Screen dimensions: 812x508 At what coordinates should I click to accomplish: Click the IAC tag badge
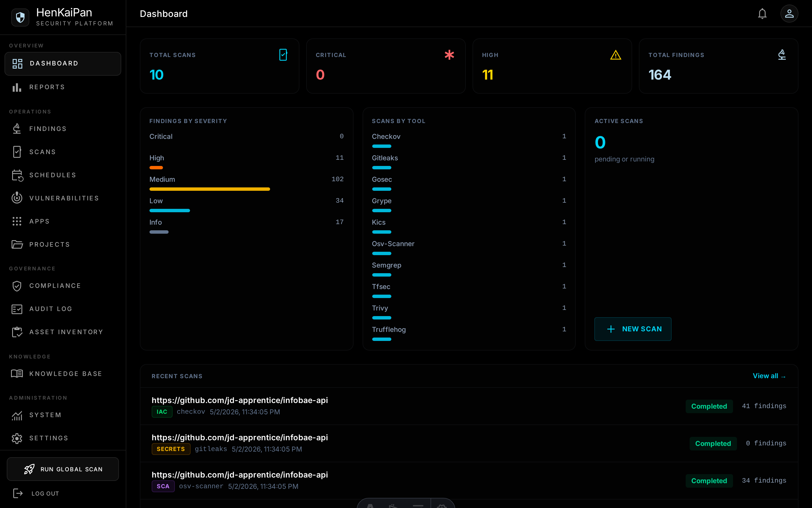pos(162,411)
